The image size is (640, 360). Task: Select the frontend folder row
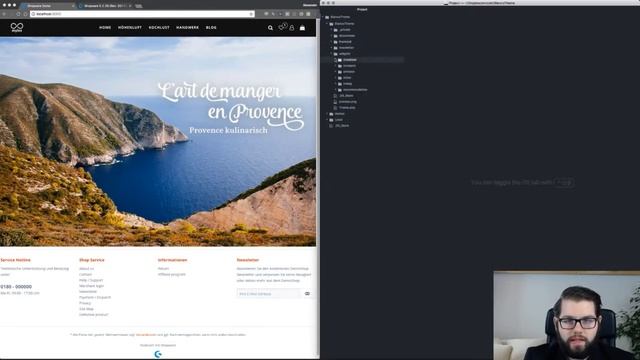[x=362, y=42]
